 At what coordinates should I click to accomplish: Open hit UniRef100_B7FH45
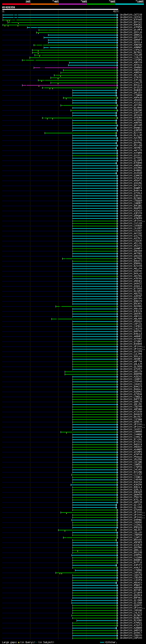click(x=131, y=20)
